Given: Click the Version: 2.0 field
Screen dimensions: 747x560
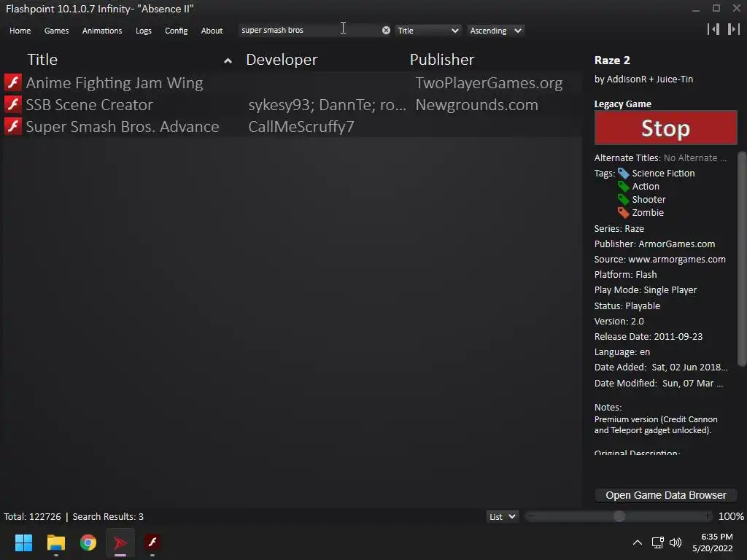Looking at the screenshot, I should tap(619, 321).
